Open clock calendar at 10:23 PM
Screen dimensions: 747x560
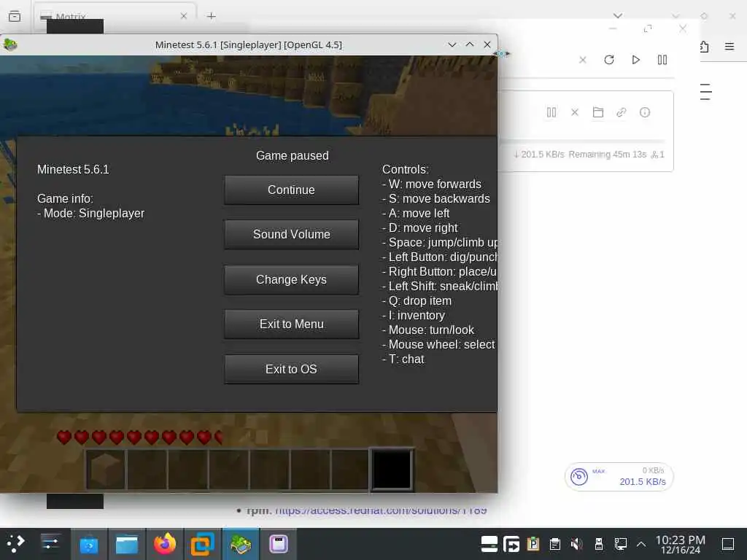[x=681, y=544]
